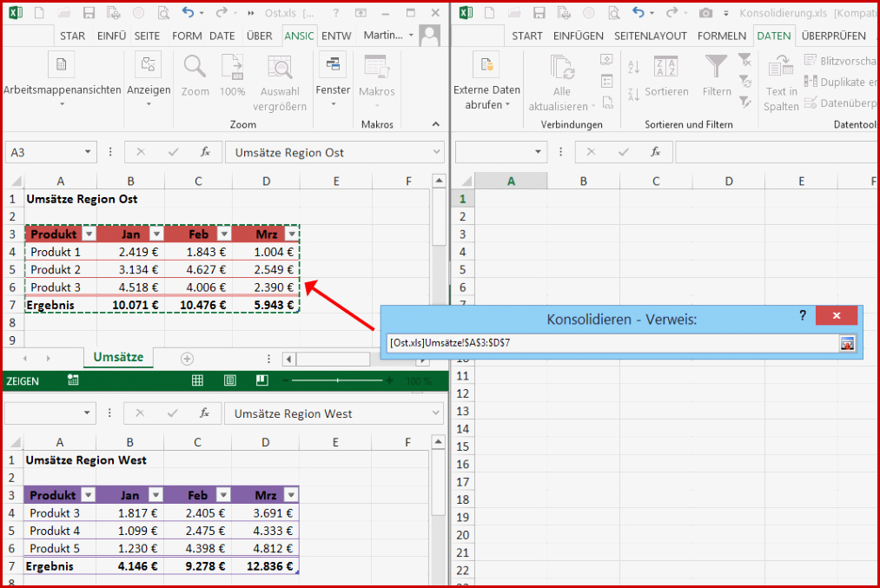The height and width of the screenshot is (588, 880).
Task: Click Blitzvorschau in Datentools
Action: [840, 61]
